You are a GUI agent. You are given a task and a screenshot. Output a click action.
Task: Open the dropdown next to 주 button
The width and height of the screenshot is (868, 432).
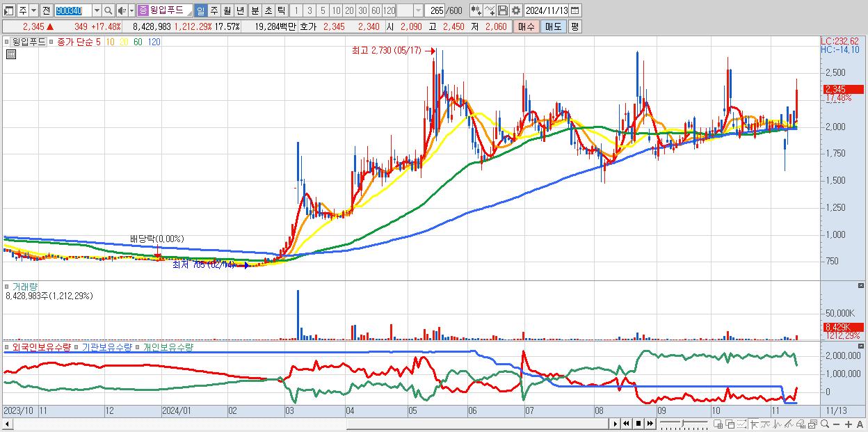coord(33,10)
